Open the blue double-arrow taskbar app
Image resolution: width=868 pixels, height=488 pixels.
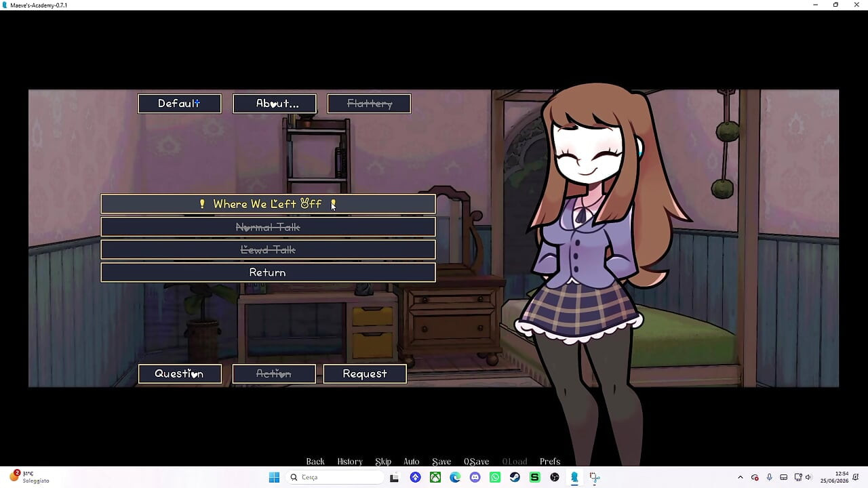415,477
